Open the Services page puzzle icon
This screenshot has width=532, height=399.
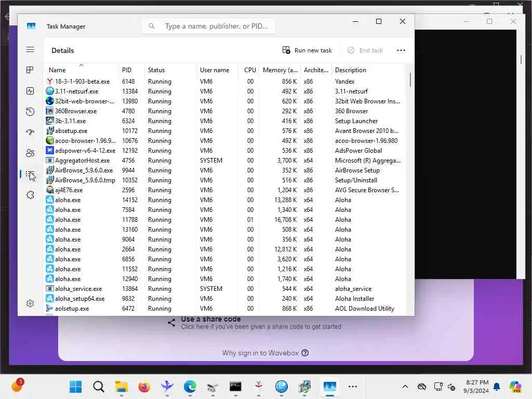30,195
